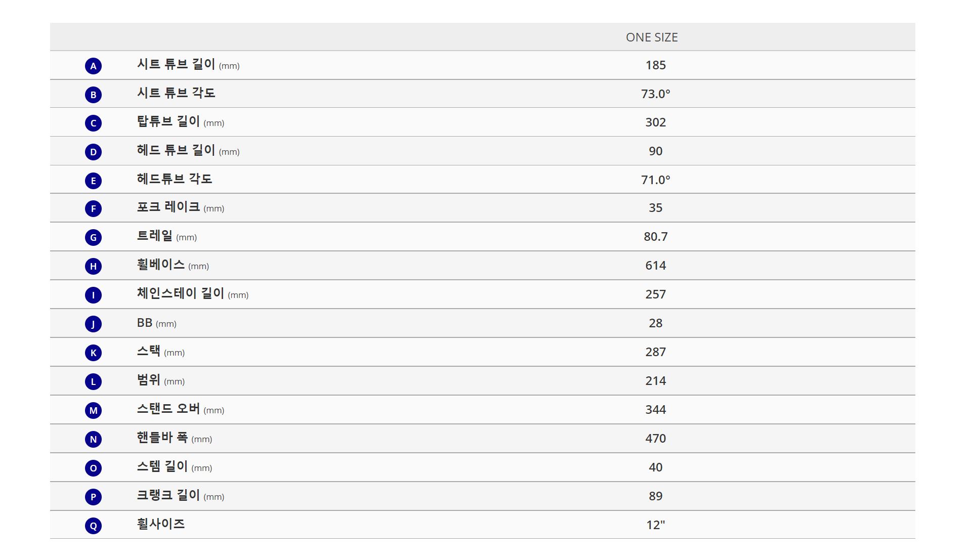The width and height of the screenshot is (971, 560).
Task: Click the H badge for 휠베이스
Action: click(93, 266)
